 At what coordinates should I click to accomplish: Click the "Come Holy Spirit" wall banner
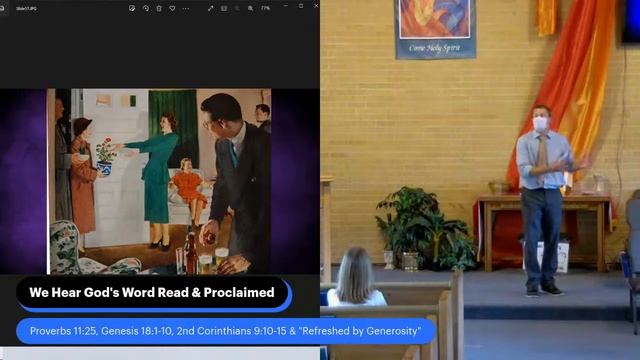[x=435, y=29]
